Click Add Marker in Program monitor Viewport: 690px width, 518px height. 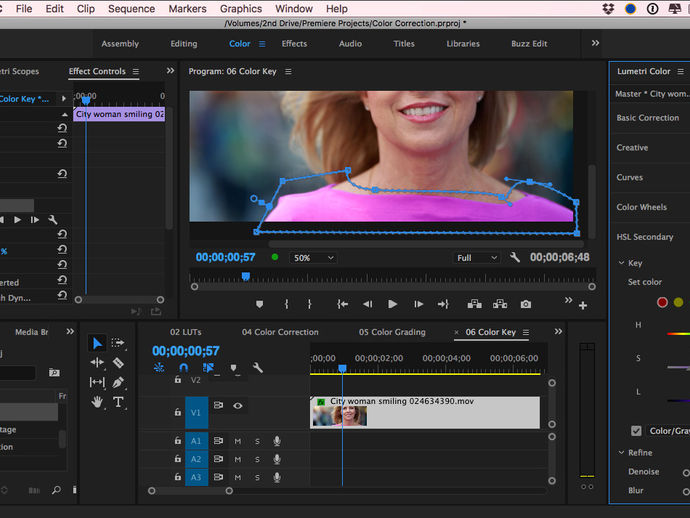pos(260,304)
